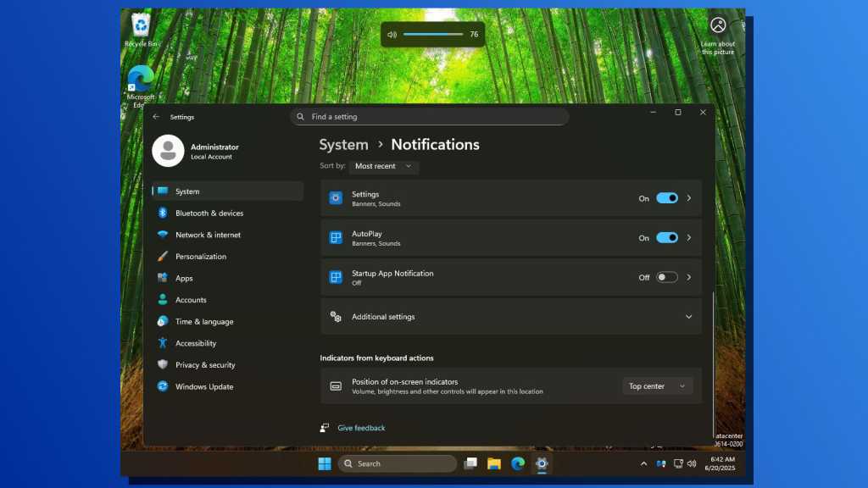
Task: Click System in the breadcrumb
Action: [x=343, y=145]
